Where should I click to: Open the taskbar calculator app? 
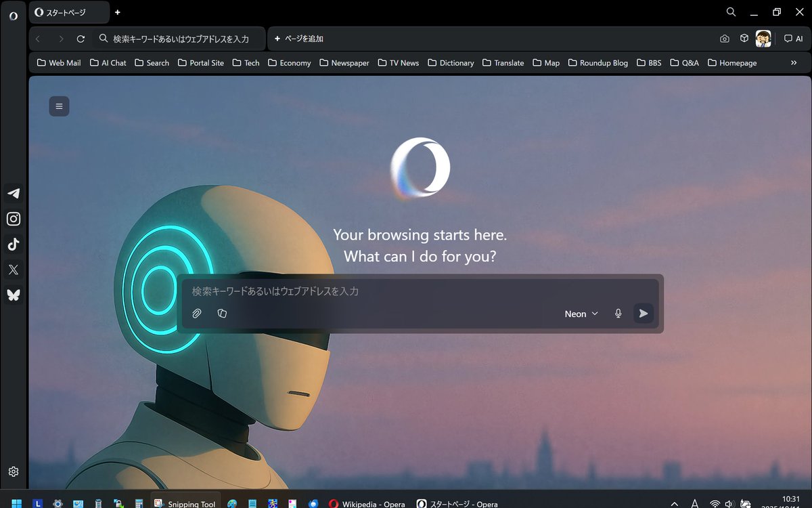pos(139,503)
